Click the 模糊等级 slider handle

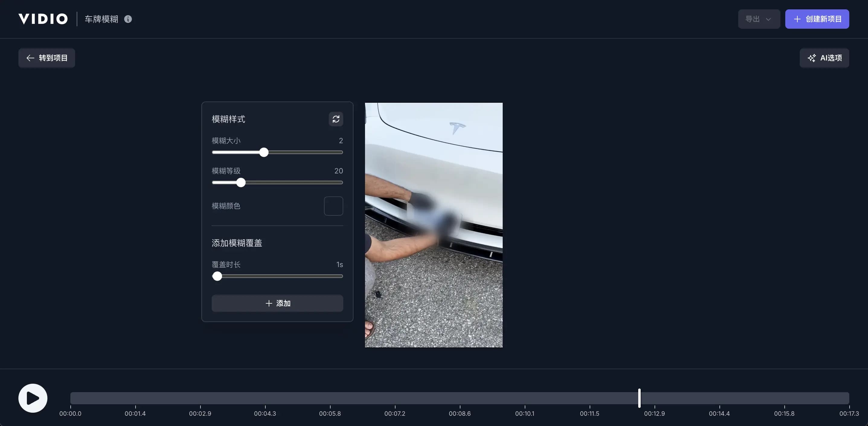click(x=241, y=182)
